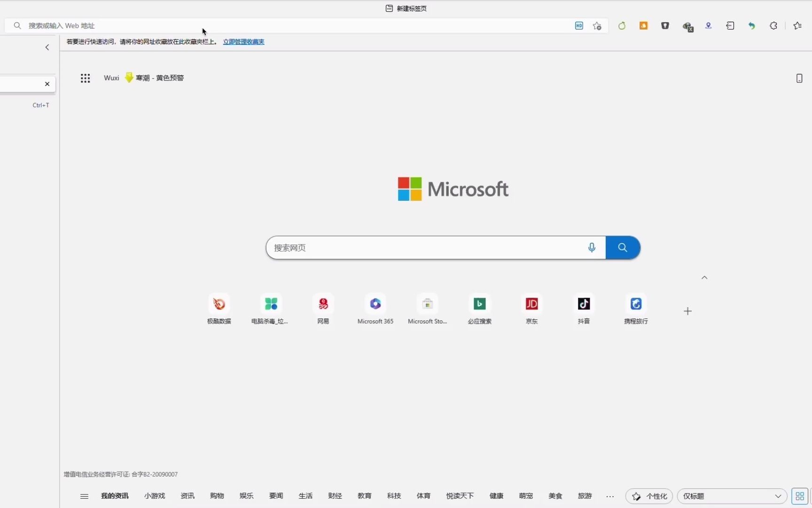Open the Extensions puzzle piece menu
This screenshot has width=812, height=508.
[x=773, y=26]
